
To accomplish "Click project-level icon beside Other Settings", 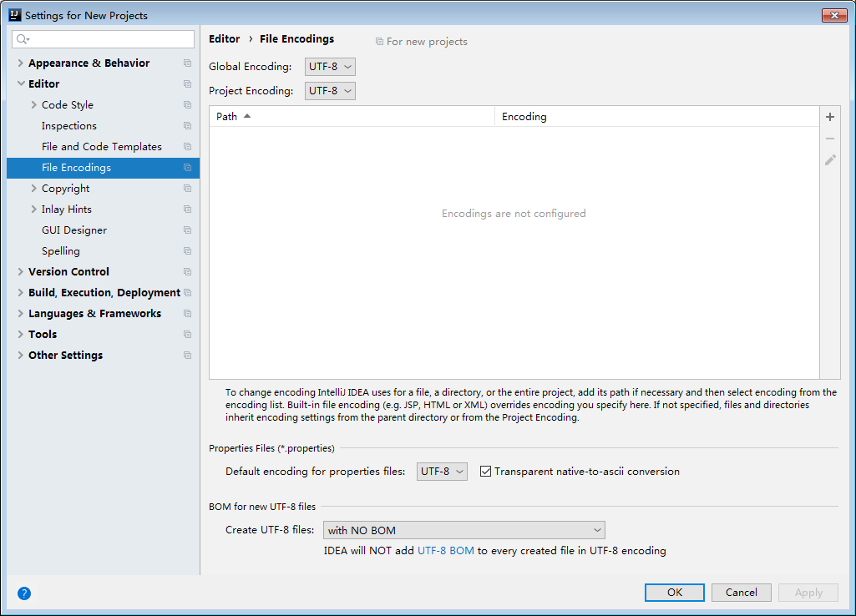I will click(187, 356).
